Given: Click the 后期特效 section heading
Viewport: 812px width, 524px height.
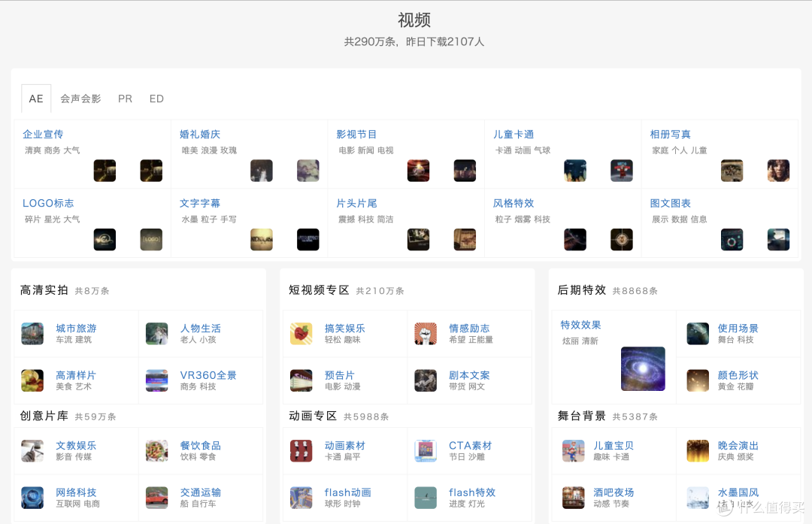Looking at the screenshot, I should [x=581, y=290].
